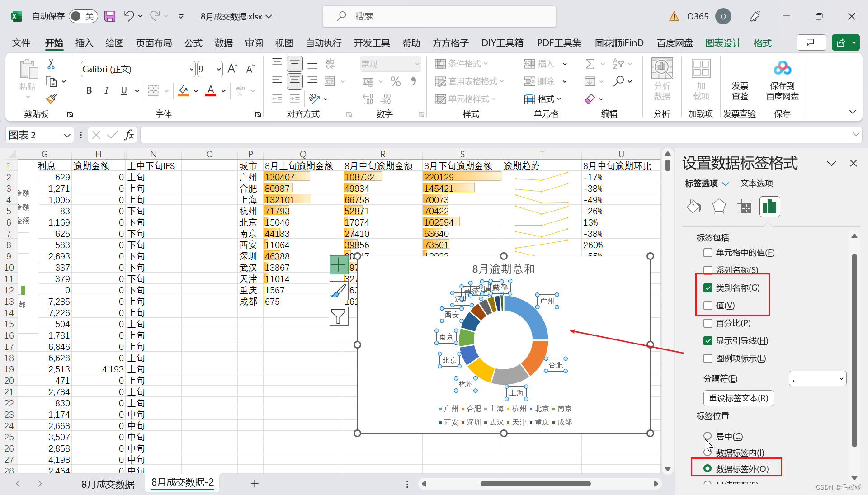This screenshot has width=868, height=495.
Task: Click the Save icon in title bar
Action: click(109, 16)
